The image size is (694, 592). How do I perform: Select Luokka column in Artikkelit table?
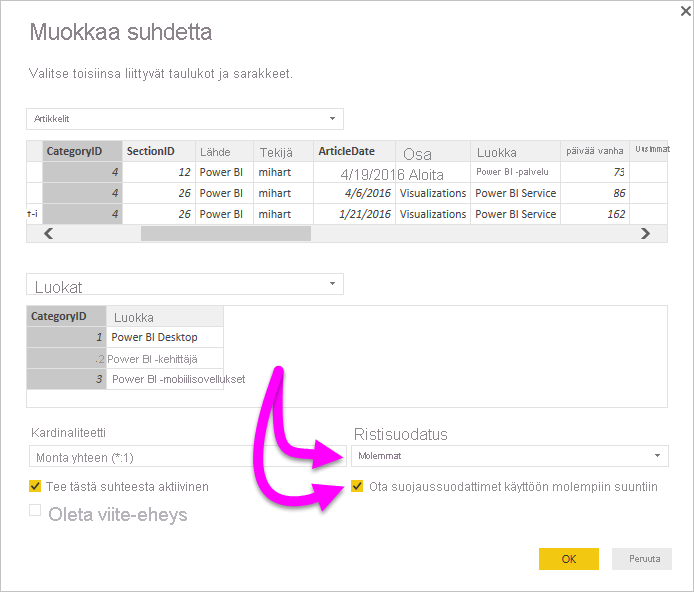[515, 151]
